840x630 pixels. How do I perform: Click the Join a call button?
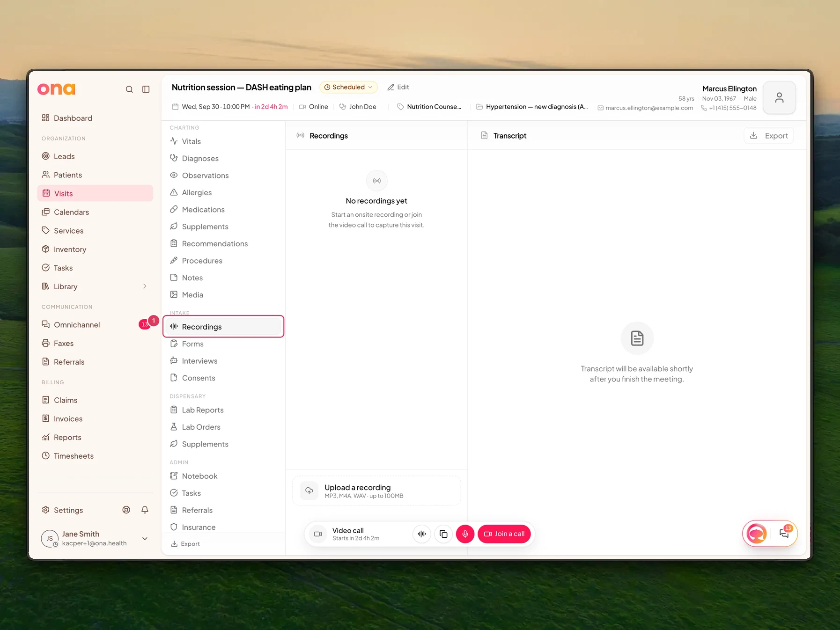click(504, 534)
